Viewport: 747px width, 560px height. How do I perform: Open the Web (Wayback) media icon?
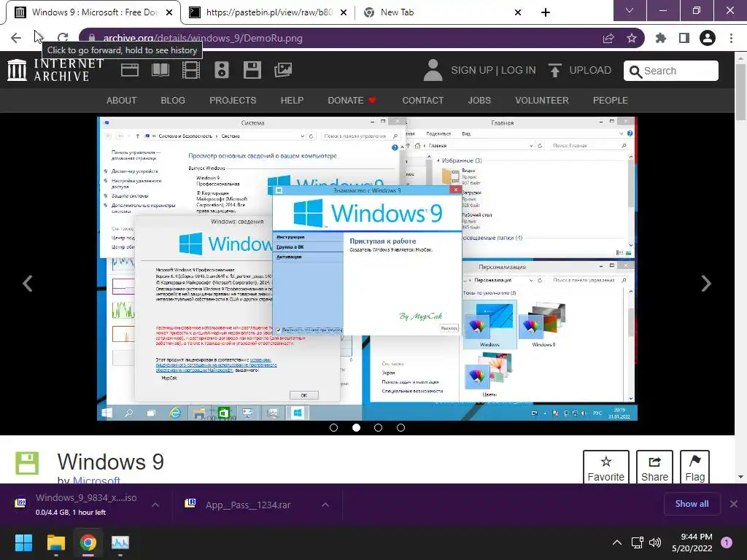(130, 70)
